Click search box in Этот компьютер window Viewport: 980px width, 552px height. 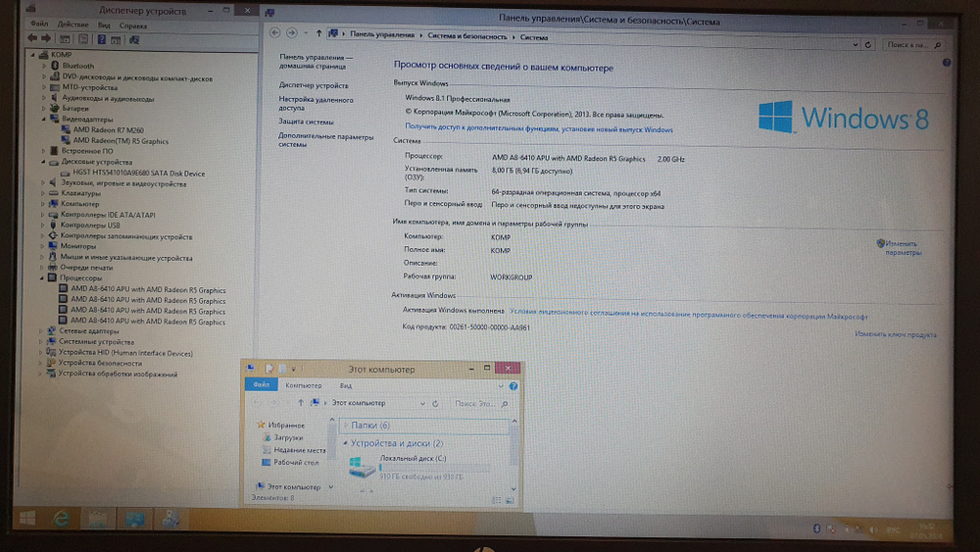coord(479,404)
